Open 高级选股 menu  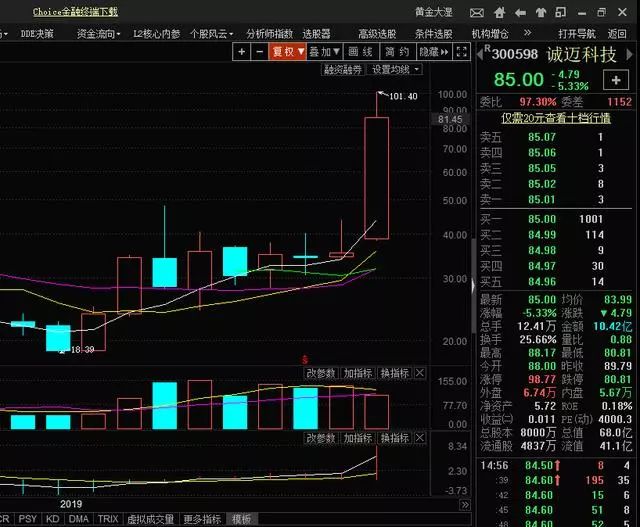click(377, 34)
